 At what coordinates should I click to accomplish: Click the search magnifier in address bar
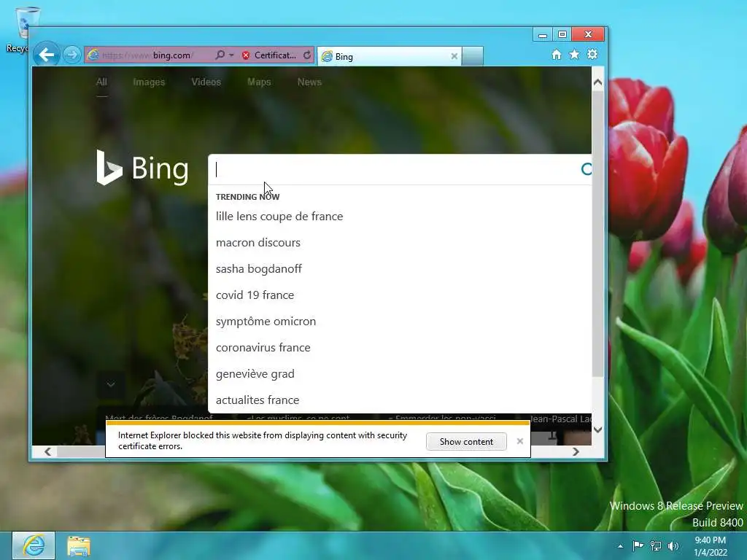tap(220, 55)
